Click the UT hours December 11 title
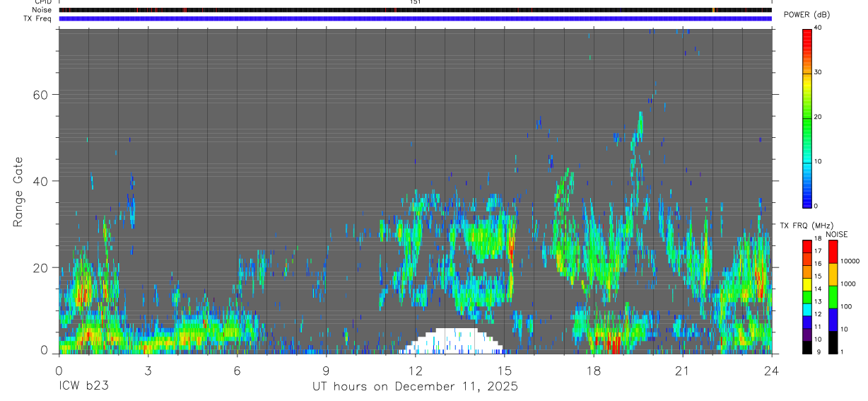868x401 pixels. 416,387
